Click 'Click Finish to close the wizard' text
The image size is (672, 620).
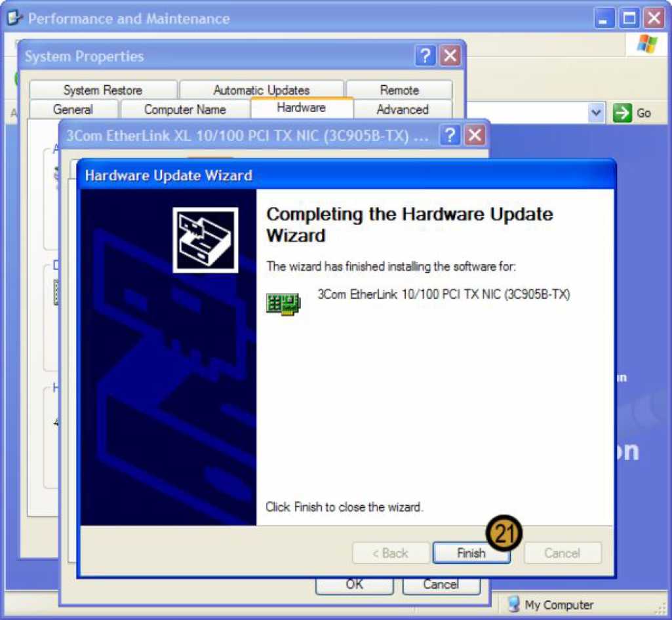pos(344,507)
